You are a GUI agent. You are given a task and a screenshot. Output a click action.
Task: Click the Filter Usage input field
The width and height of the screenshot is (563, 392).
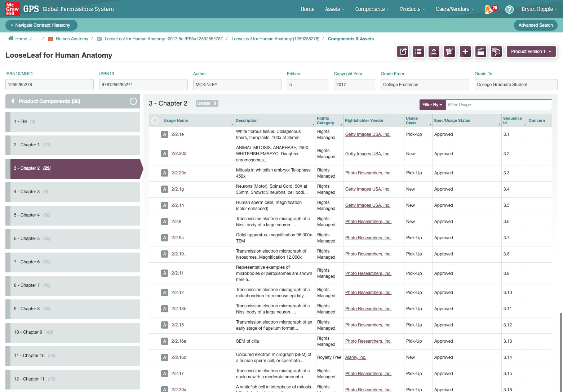click(498, 105)
